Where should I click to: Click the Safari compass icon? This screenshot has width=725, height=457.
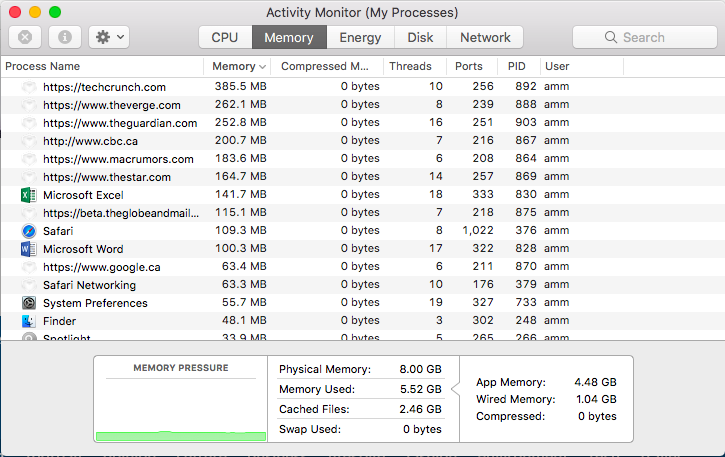coord(29,231)
